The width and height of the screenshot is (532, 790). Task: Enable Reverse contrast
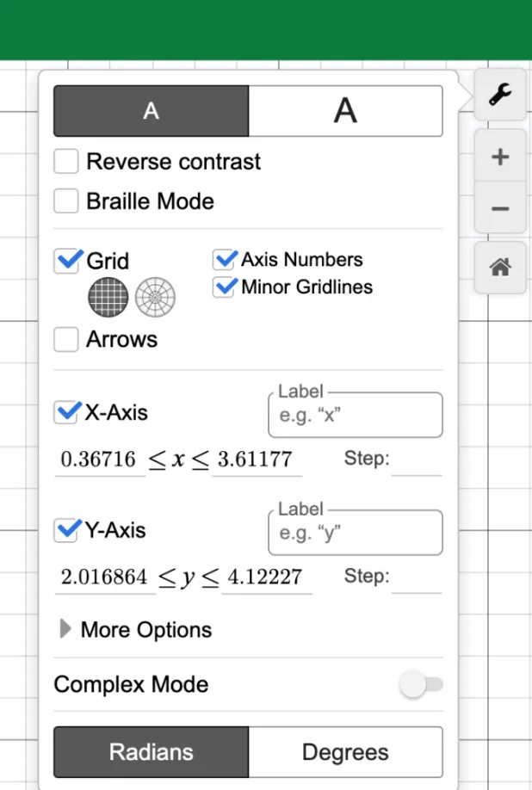[x=66, y=161]
